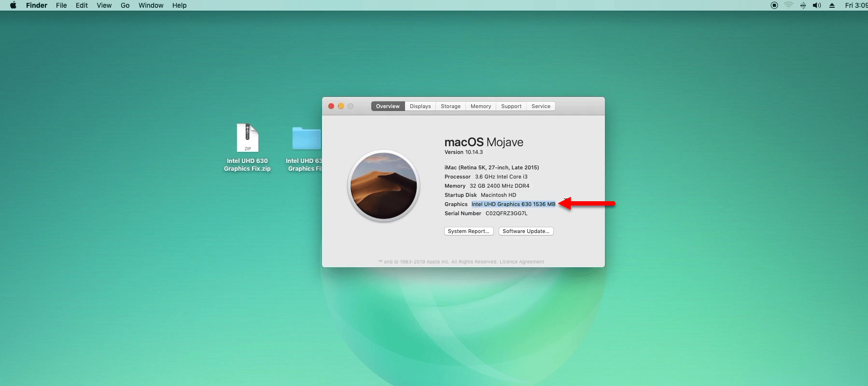Select the Intel UHD 630 Graphics Fix folder
This screenshot has width=868, height=386.
point(304,148)
